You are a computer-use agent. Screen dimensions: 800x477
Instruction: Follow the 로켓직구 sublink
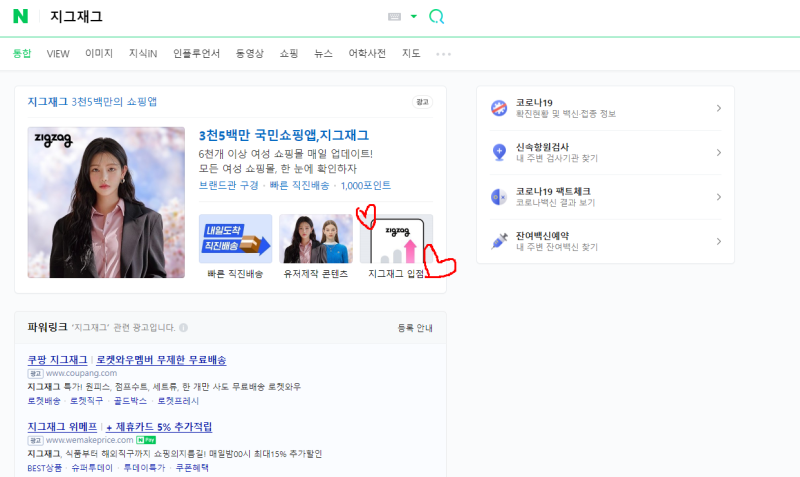point(86,401)
